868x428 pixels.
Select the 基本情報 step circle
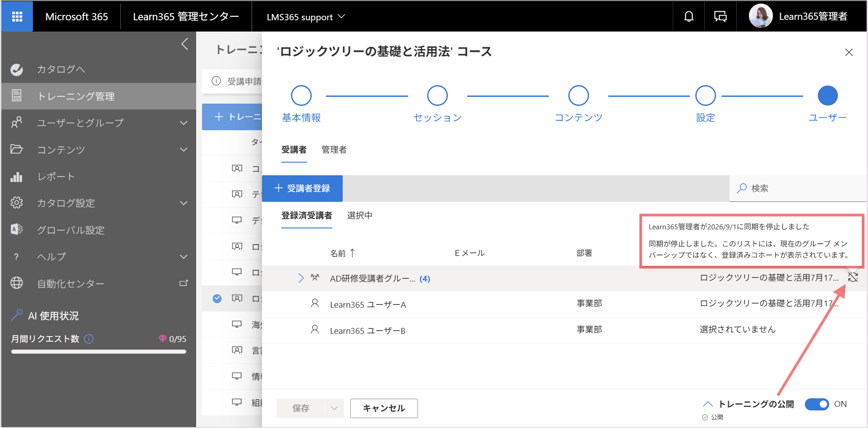tap(301, 96)
